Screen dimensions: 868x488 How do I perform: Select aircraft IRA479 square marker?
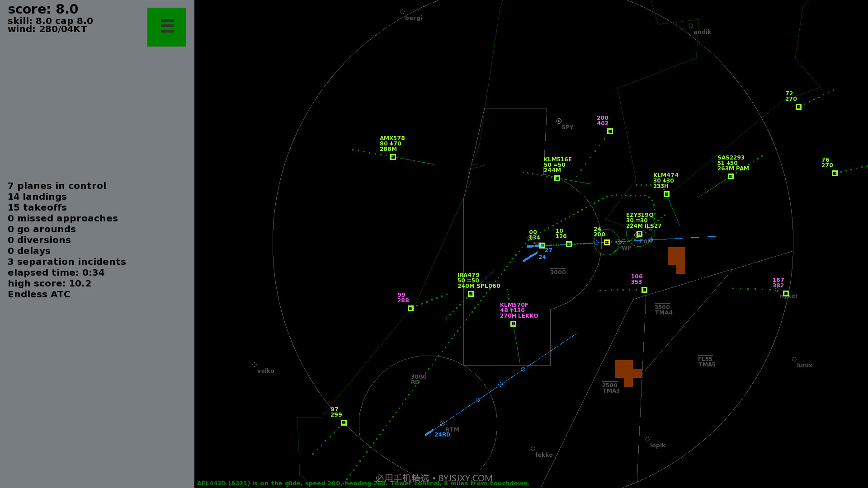471,294
